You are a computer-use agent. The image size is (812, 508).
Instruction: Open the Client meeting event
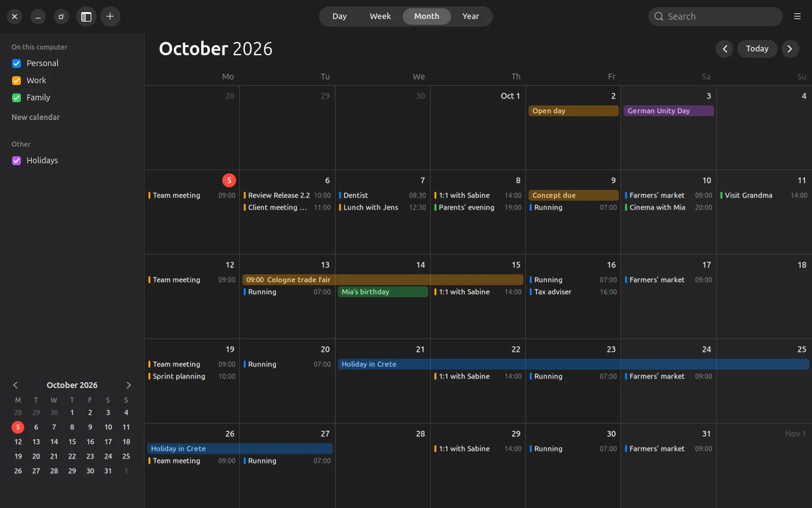(287, 208)
